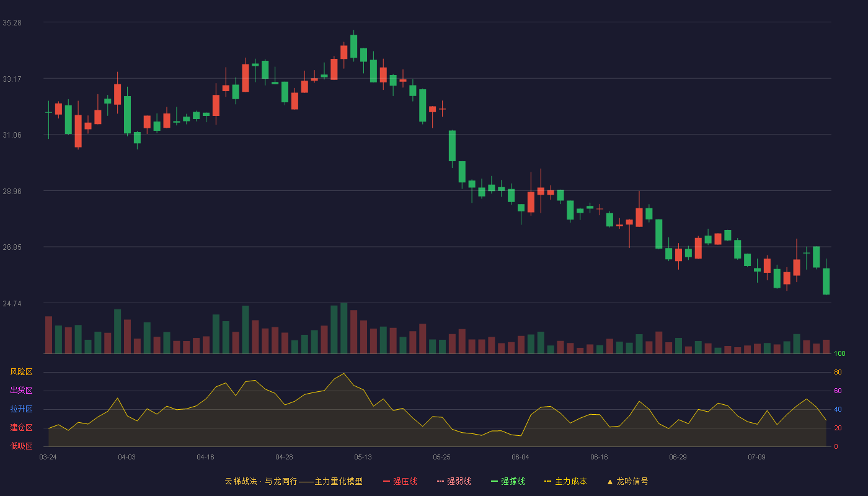Click the 03-24 date label

(48, 457)
